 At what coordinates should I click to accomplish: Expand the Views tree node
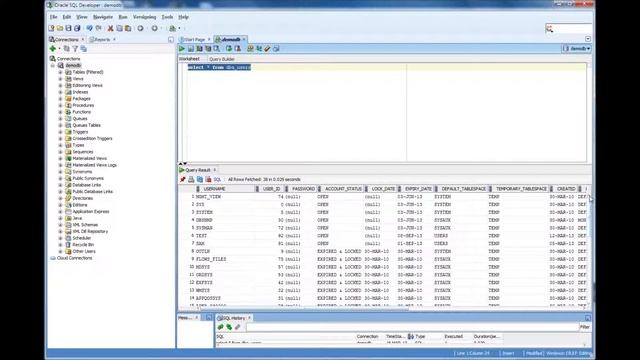coord(60,79)
